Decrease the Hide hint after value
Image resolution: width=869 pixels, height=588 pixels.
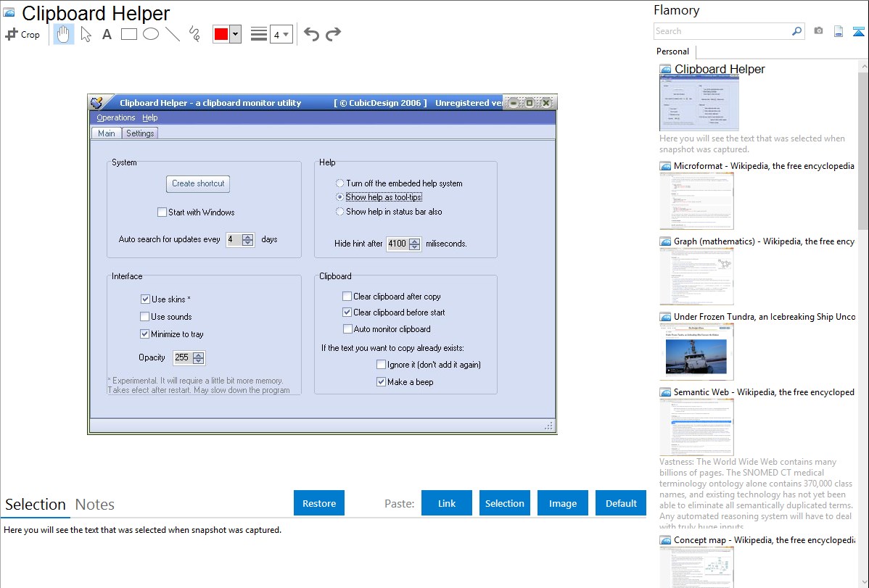coord(414,247)
